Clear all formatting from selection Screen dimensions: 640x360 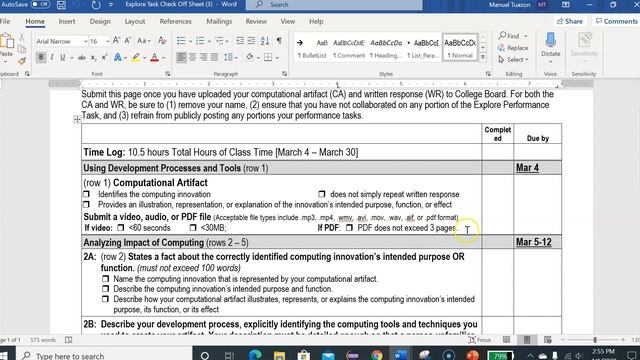(162, 41)
